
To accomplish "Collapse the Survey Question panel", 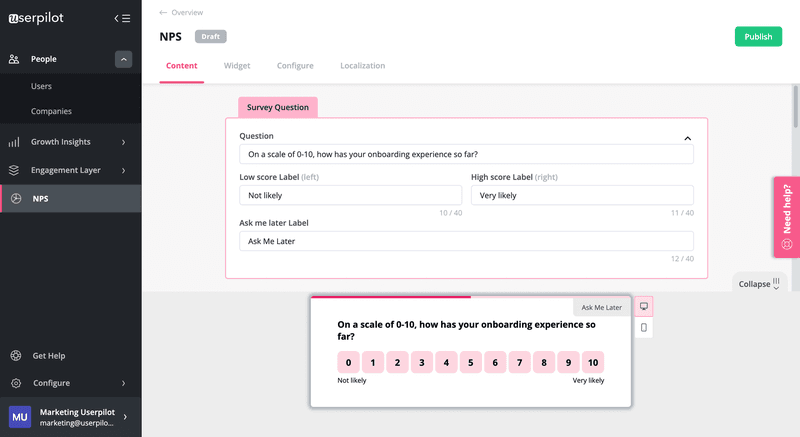I will pyautogui.click(x=688, y=138).
